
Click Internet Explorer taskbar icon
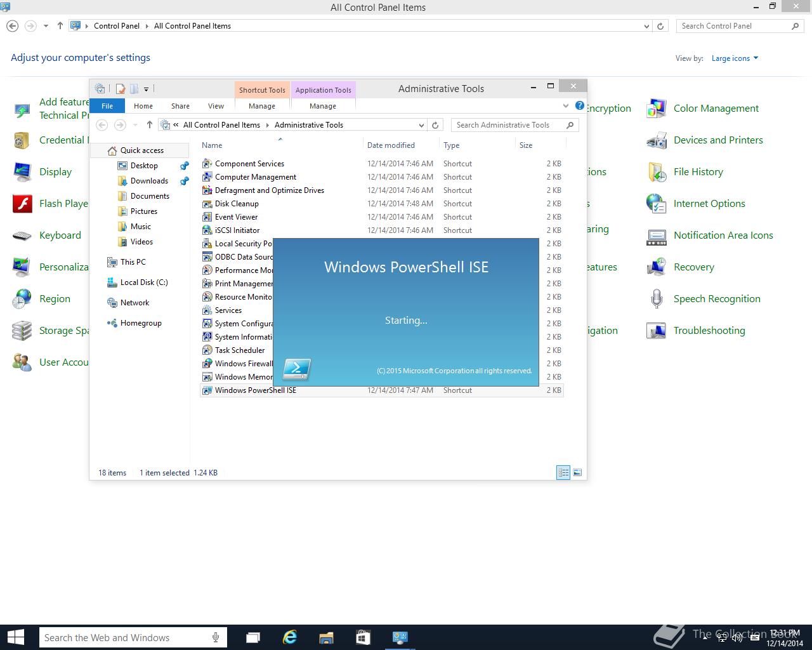289,637
